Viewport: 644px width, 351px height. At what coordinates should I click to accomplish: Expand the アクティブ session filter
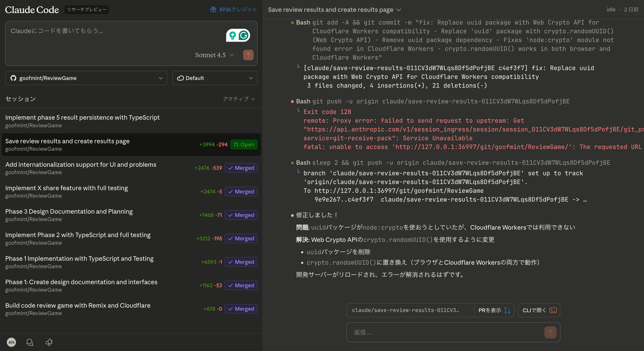[239, 99]
